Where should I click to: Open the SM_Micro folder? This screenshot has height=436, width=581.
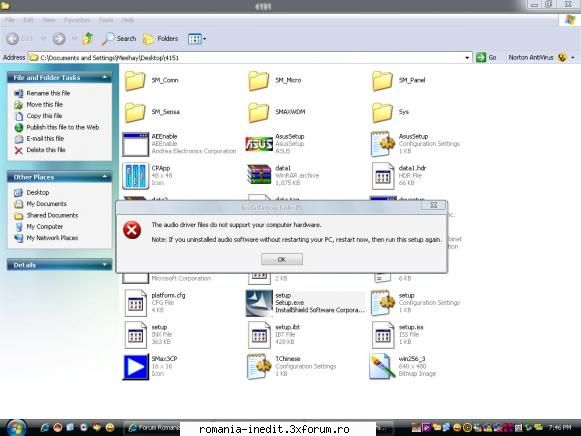click(258, 81)
